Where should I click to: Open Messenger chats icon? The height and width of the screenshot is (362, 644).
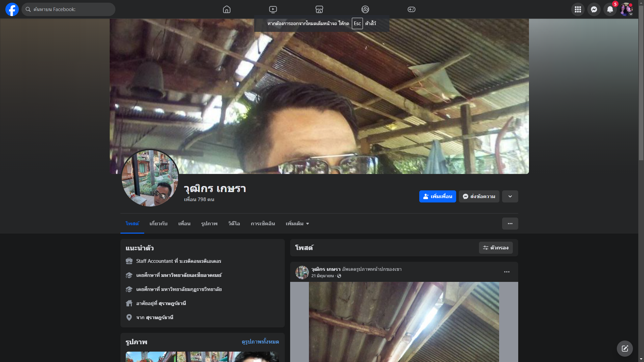click(x=594, y=9)
